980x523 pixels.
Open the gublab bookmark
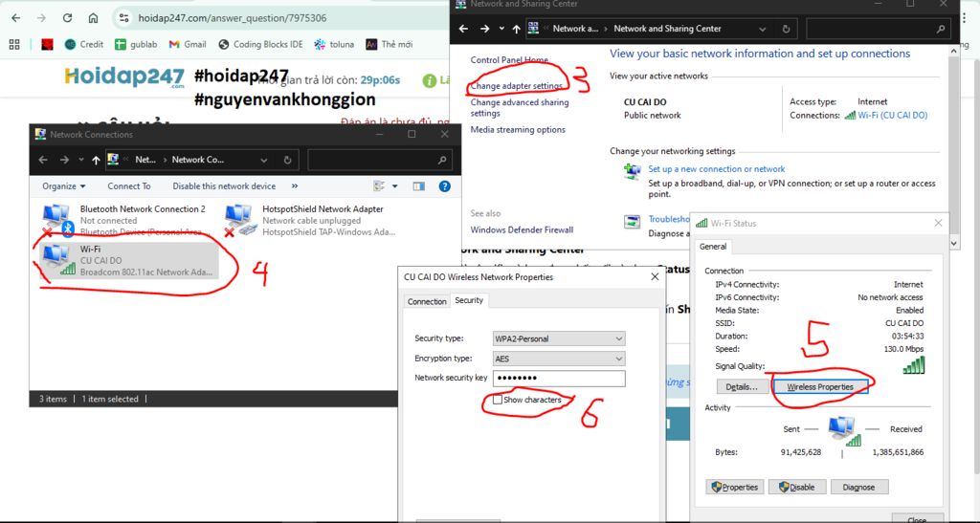[136, 44]
